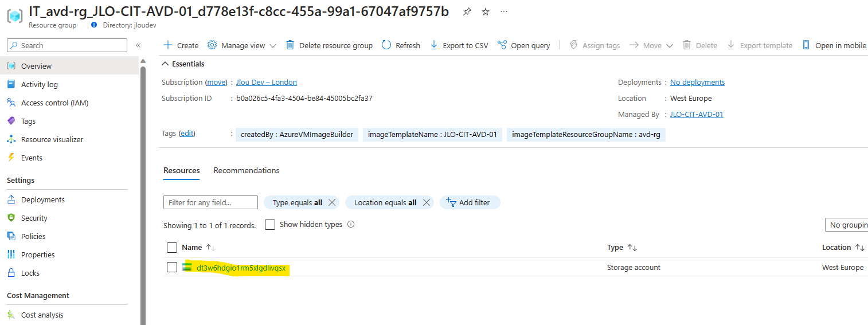Click the directory info icon in header

click(94, 25)
